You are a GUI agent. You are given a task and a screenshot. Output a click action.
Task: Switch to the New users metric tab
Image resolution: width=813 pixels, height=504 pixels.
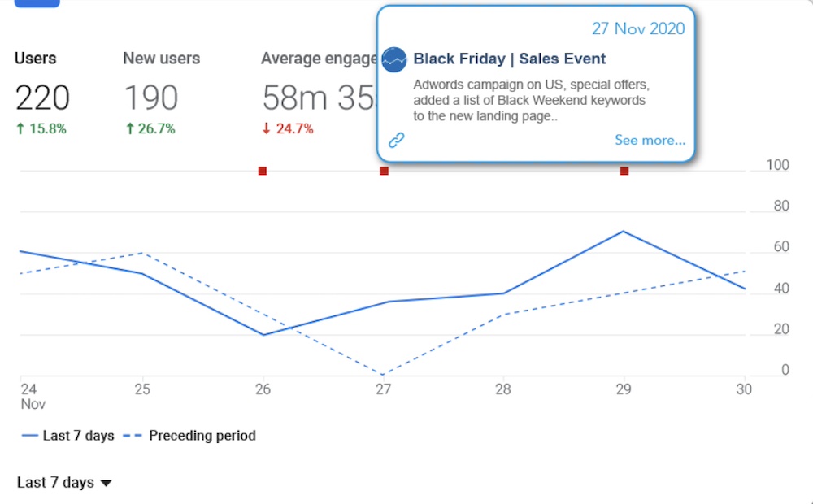(x=161, y=59)
